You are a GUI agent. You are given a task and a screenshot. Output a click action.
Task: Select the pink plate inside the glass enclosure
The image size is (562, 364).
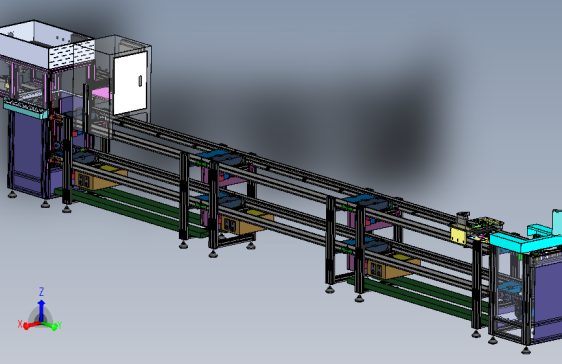(102, 94)
